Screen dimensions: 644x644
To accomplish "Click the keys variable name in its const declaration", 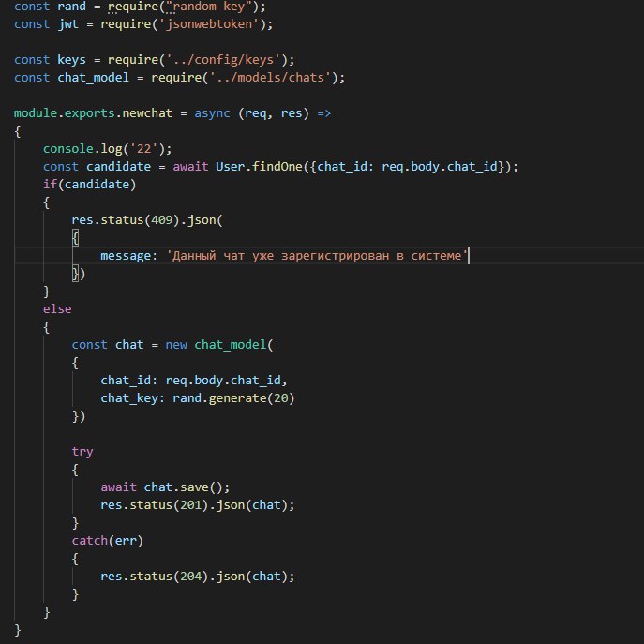I will coord(71,60).
